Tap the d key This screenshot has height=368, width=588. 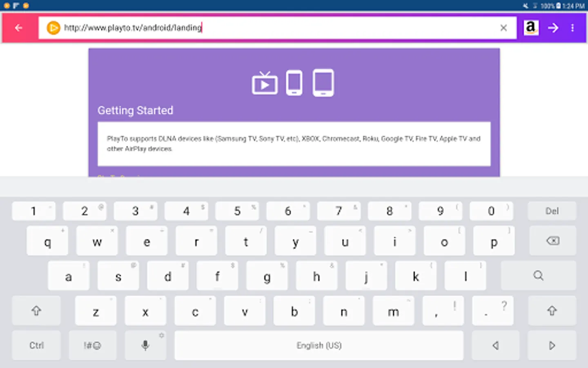(168, 276)
